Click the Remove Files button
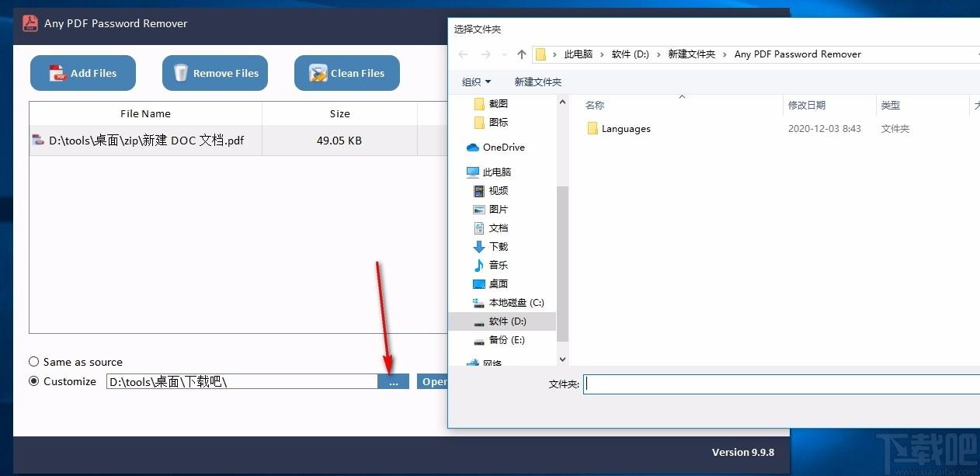Image resolution: width=980 pixels, height=476 pixels. [x=215, y=73]
